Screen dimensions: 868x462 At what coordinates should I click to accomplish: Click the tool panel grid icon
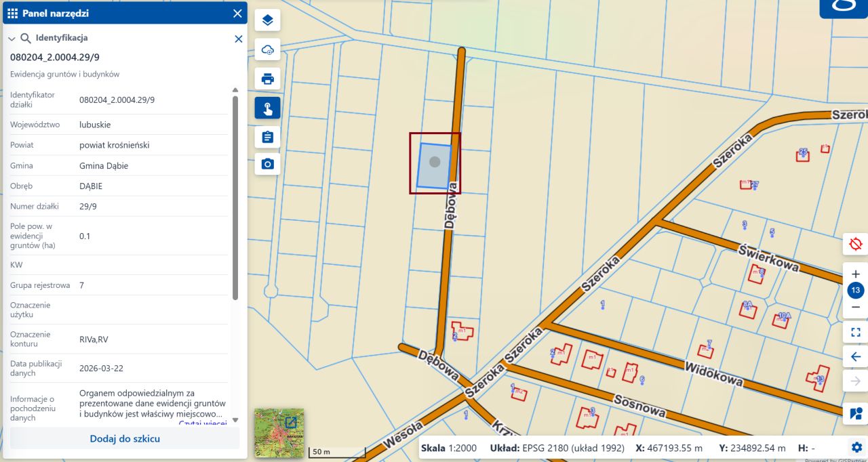[12, 13]
